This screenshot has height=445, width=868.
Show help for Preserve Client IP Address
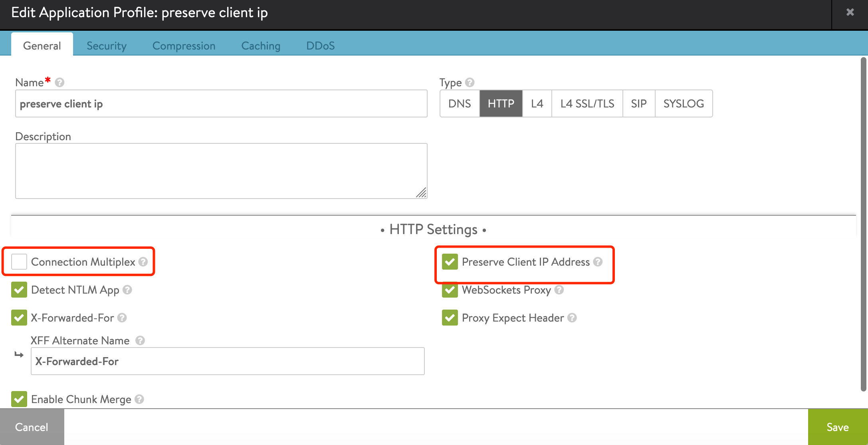point(598,262)
